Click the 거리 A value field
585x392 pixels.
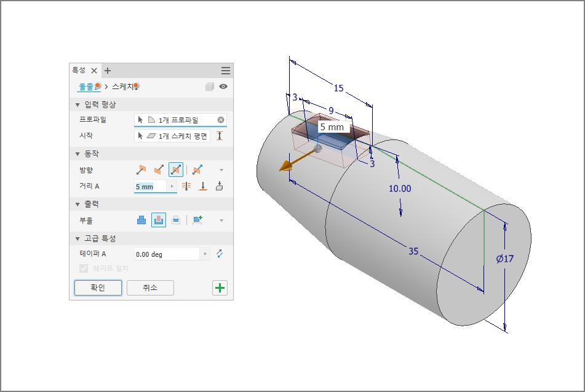[150, 186]
